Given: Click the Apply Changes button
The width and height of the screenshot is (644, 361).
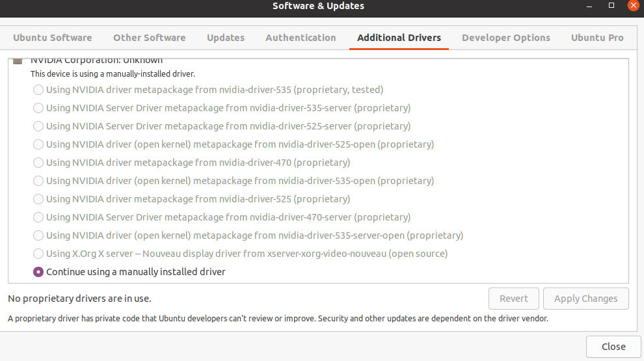Looking at the screenshot, I should point(585,299).
